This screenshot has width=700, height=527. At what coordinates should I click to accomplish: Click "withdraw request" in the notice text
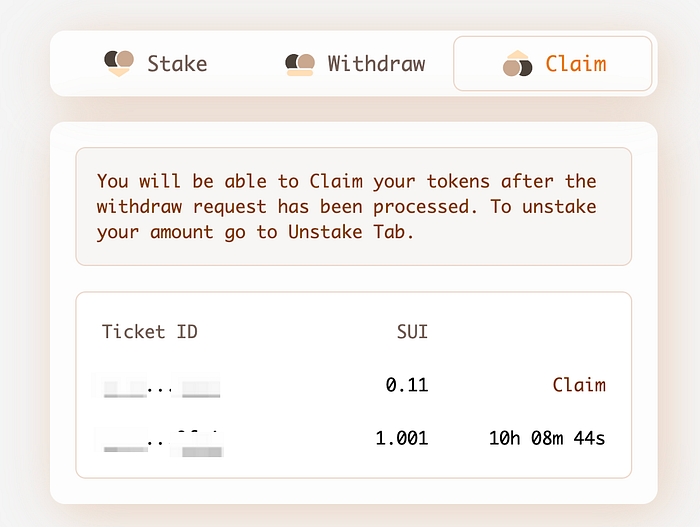182,207
